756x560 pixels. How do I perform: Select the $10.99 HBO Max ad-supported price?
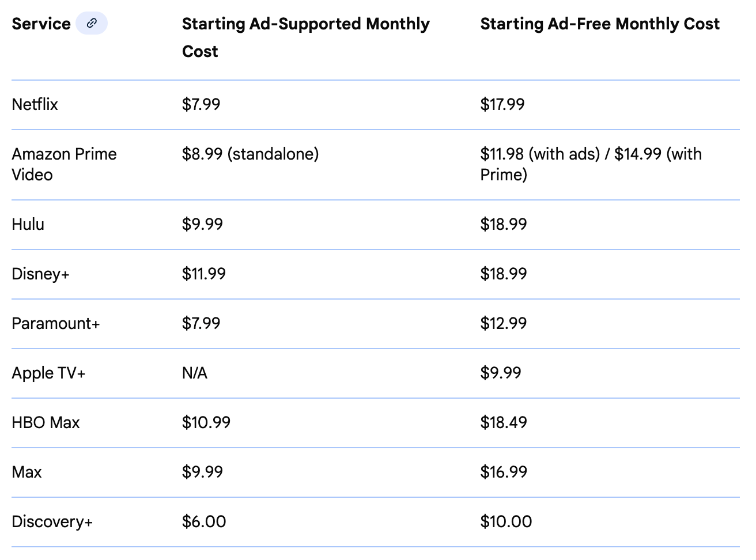206,422
